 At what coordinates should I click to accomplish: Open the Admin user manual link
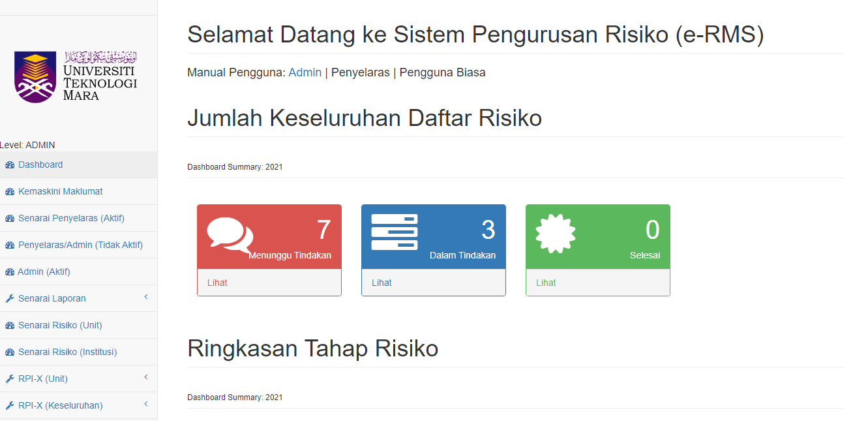[x=305, y=72]
